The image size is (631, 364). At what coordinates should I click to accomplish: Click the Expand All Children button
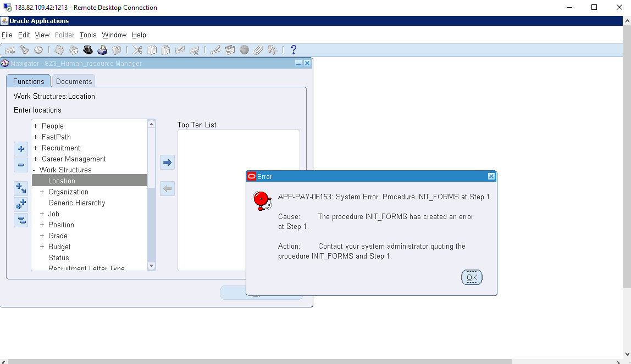[21, 188]
